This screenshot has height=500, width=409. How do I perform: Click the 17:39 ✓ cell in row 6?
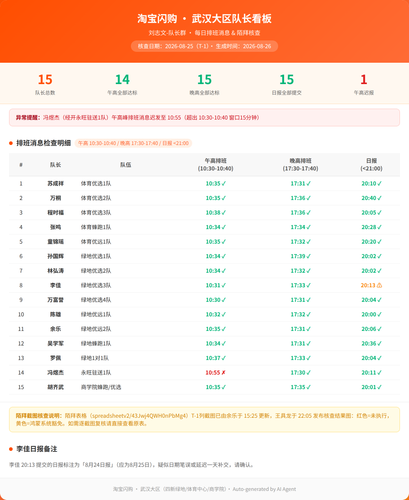coord(300,256)
